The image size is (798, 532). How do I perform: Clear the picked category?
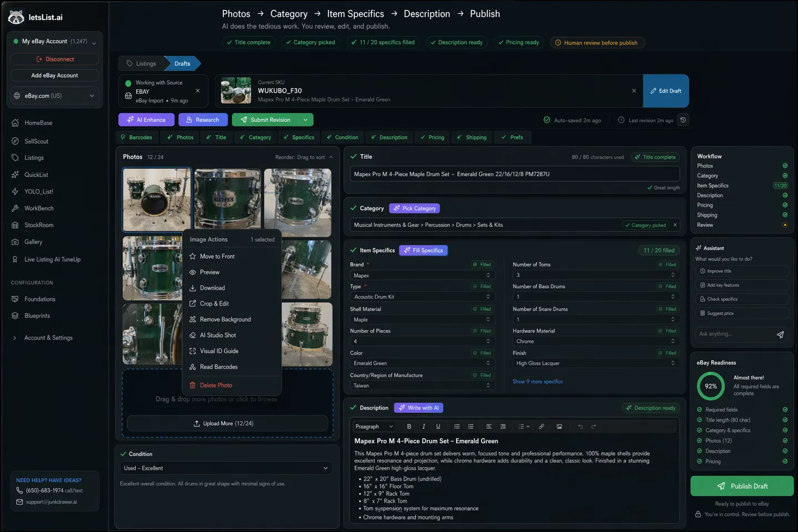point(675,225)
